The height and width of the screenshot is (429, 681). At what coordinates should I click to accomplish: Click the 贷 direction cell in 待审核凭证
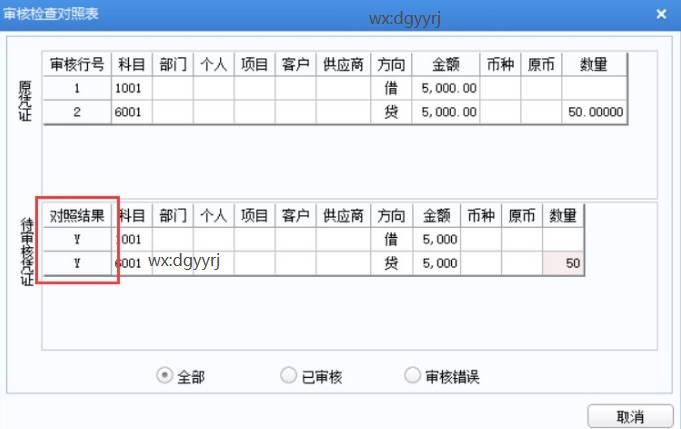click(391, 263)
